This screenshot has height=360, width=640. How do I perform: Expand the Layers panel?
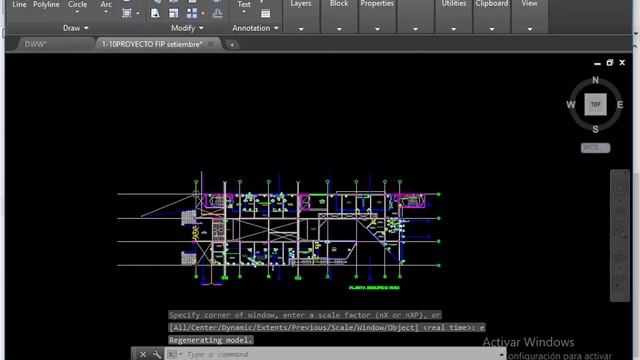coord(301,29)
